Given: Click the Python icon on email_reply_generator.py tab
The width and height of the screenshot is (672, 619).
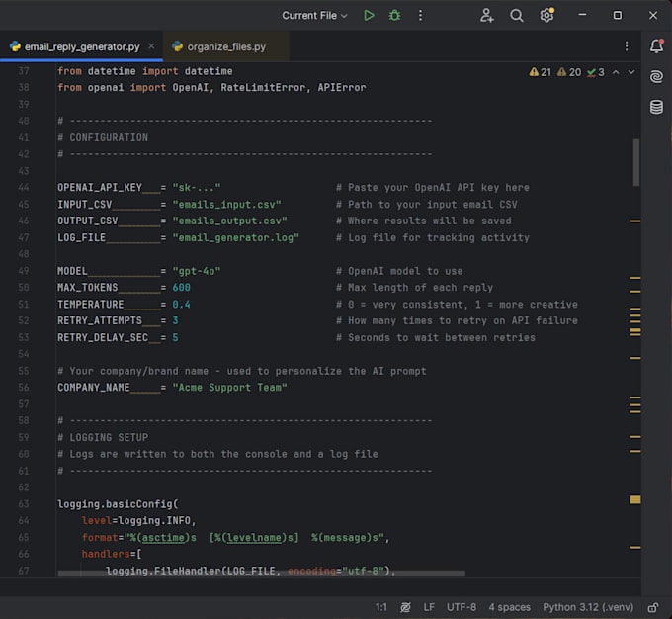Looking at the screenshot, I should [16, 46].
